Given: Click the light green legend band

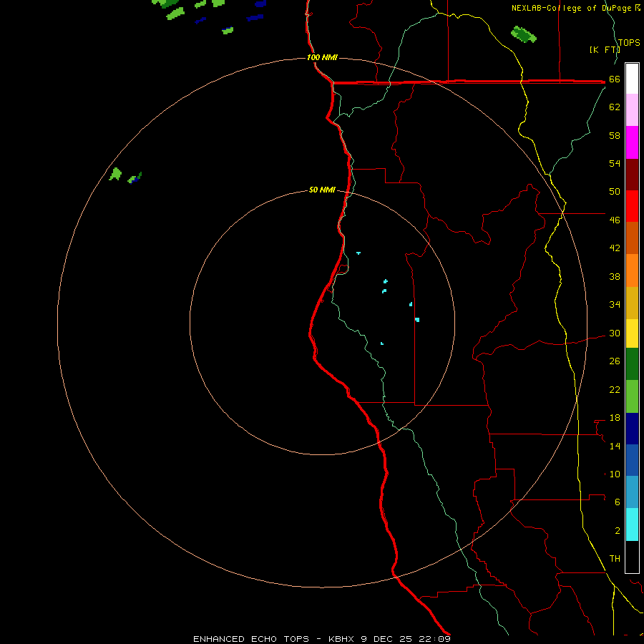Looking at the screenshot, I should pyautogui.click(x=632, y=396).
